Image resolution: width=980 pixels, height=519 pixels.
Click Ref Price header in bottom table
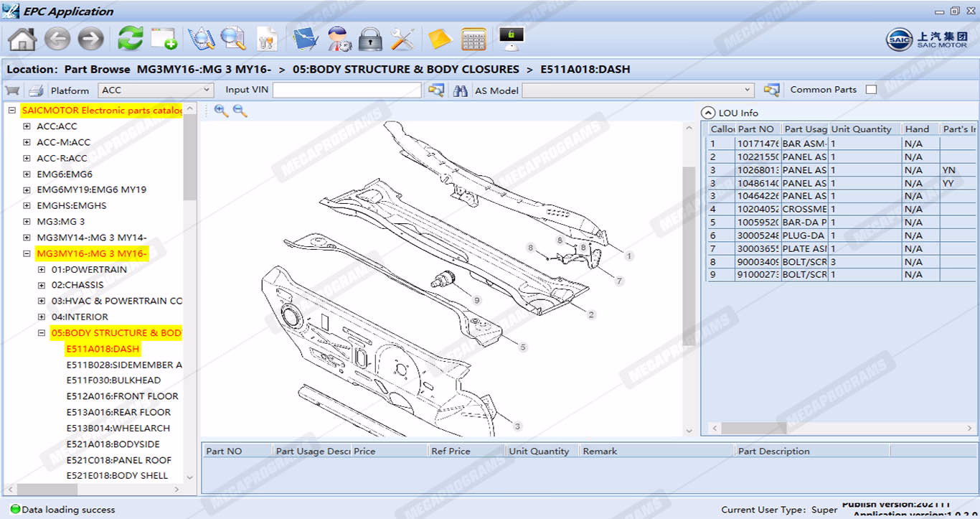click(466, 451)
